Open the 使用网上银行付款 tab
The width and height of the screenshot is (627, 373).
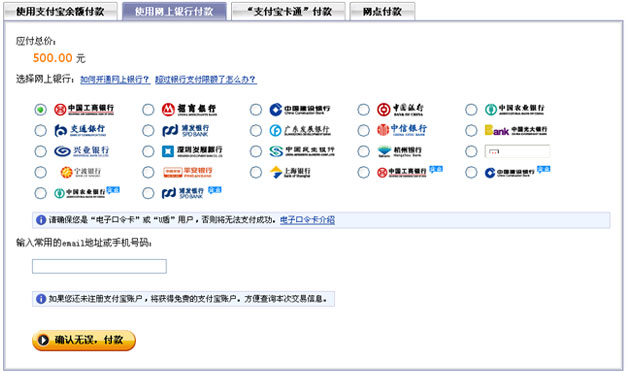pos(174,11)
